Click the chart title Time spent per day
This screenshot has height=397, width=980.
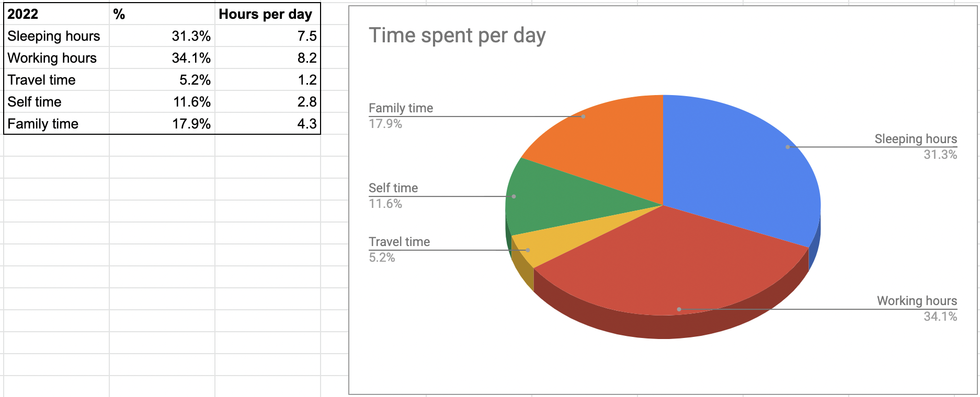(x=457, y=36)
